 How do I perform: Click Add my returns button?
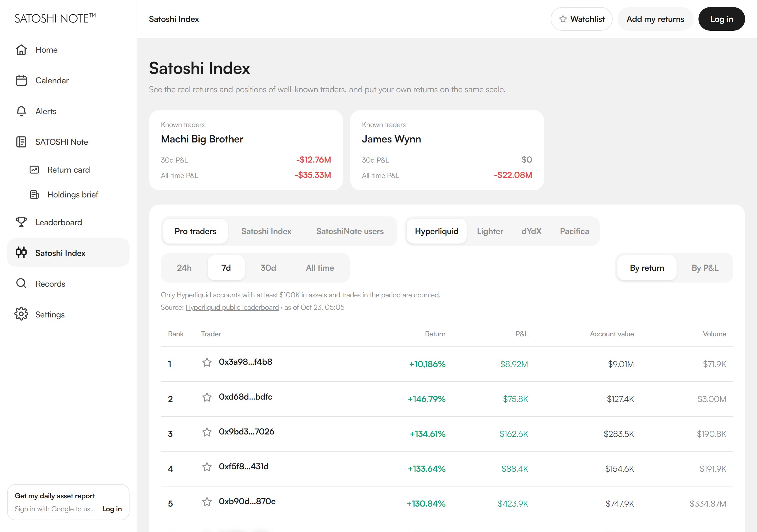[655, 19]
